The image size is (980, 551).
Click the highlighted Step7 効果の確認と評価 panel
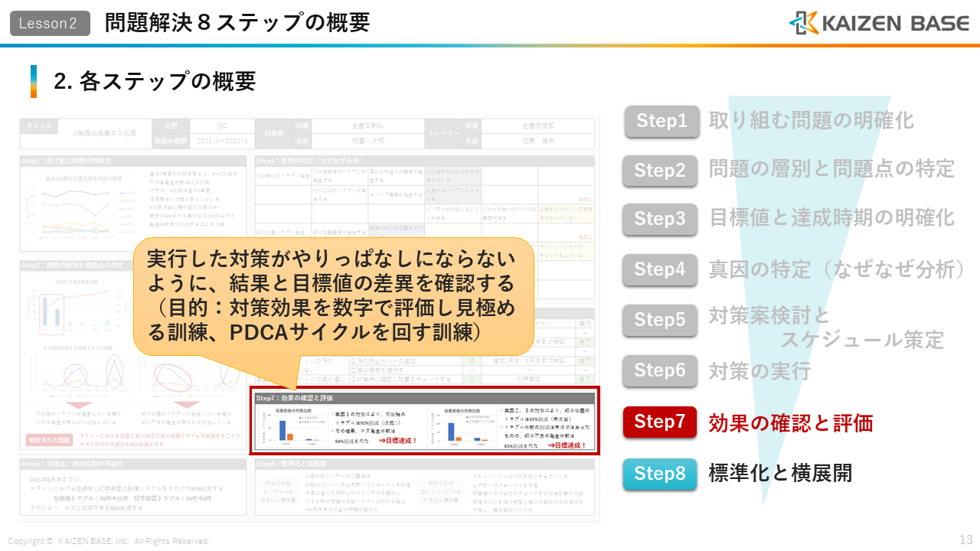point(424,421)
